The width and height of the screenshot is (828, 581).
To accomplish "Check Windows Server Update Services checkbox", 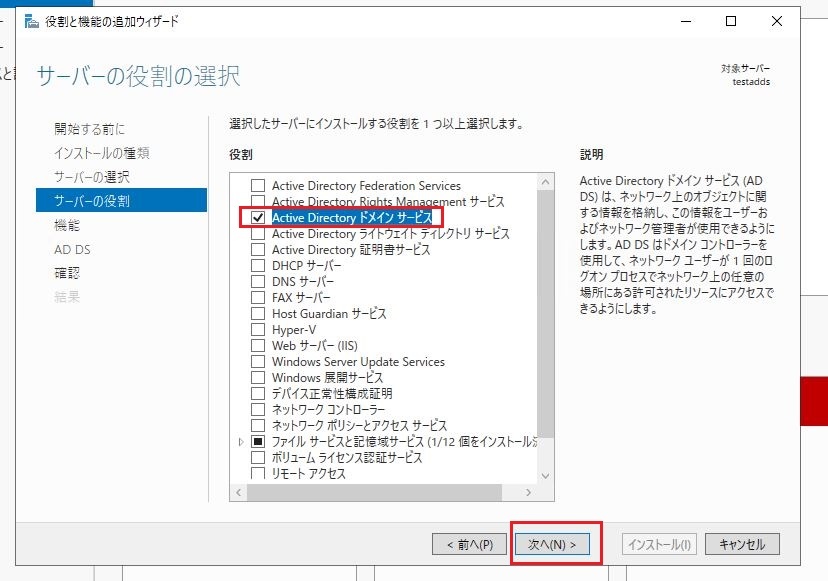I will click(258, 361).
